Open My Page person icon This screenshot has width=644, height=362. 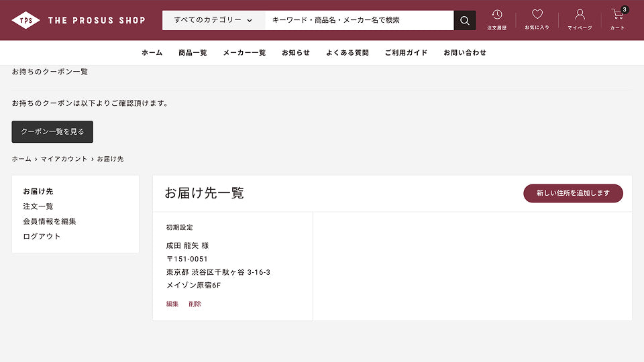580,15
